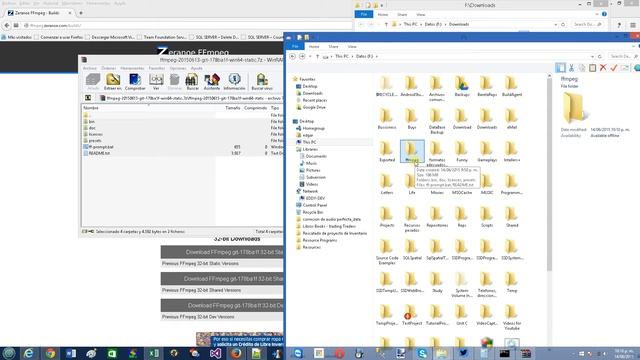Open Firefox from taskbar
Screen dimensions: 640x360
click(x=236, y=353)
